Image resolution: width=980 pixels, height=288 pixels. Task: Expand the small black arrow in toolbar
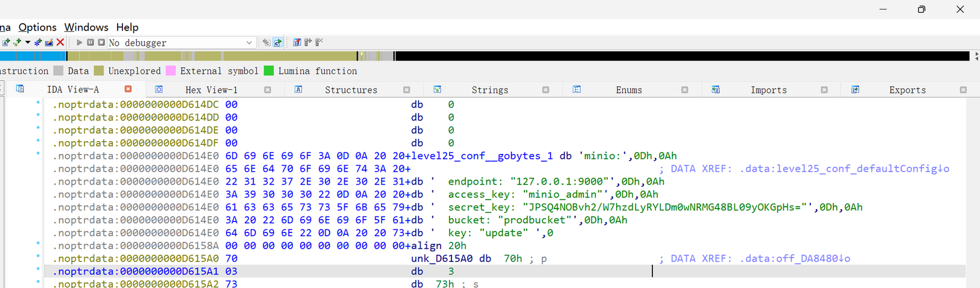28,42
